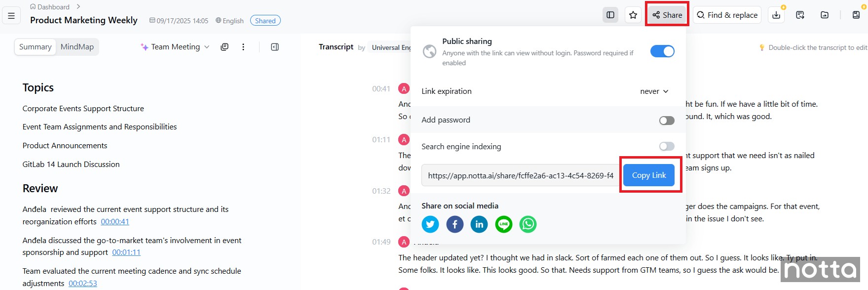The width and height of the screenshot is (868, 290).
Task: Switch to the MindMap tab
Action: (77, 47)
